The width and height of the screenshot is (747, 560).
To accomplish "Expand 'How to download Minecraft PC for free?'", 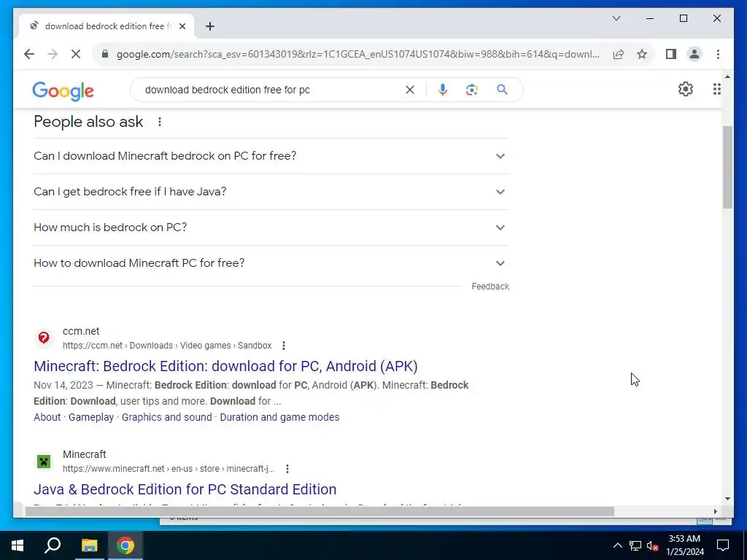I will [271, 263].
